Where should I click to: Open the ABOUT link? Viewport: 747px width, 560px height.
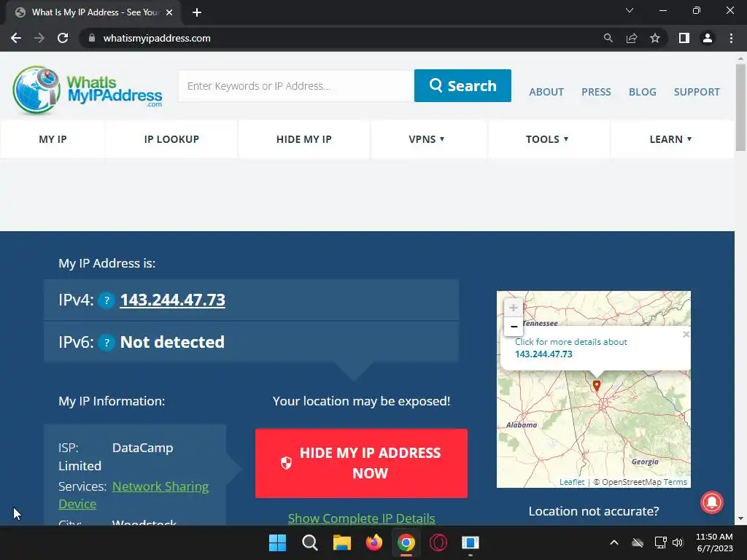pyautogui.click(x=546, y=92)
